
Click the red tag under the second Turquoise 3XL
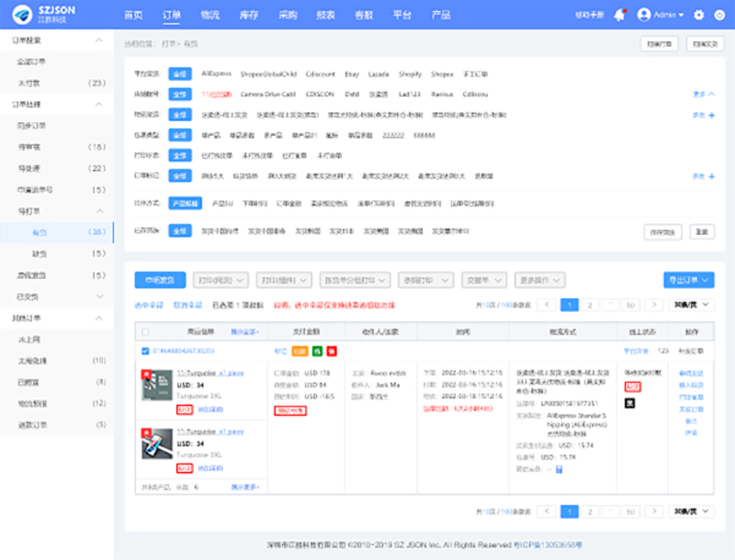coord(185,468)
